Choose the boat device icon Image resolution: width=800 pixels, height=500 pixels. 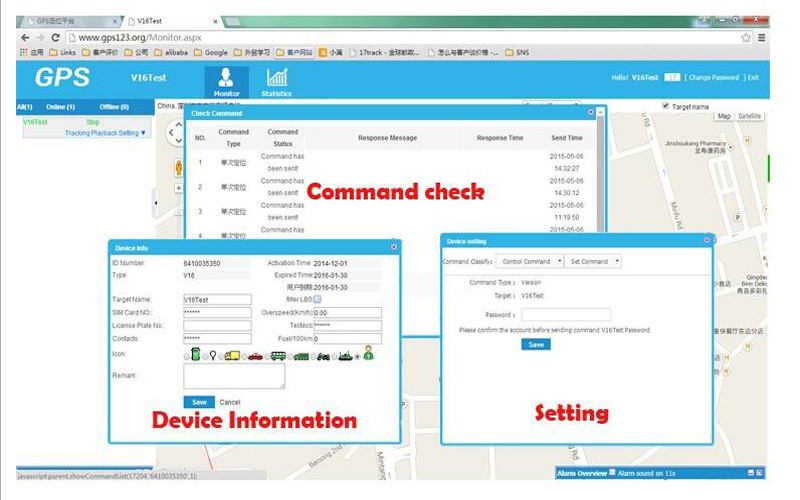[345, 354]
